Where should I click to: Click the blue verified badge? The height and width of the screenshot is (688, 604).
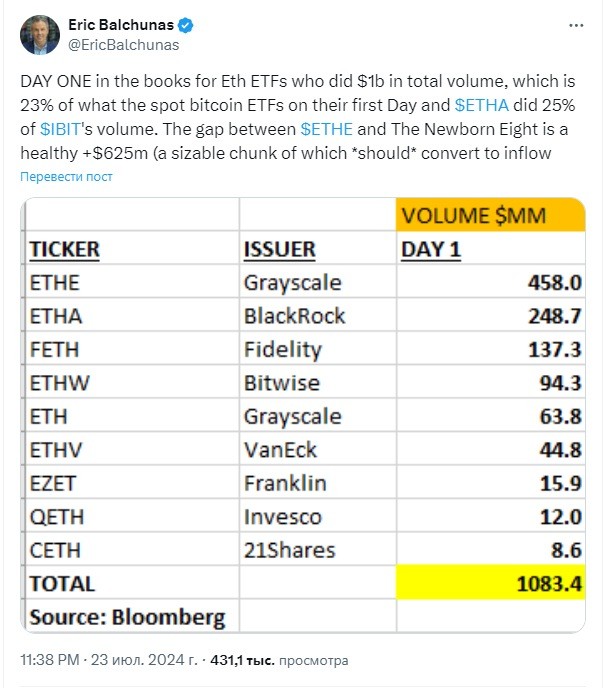point(186,25)
